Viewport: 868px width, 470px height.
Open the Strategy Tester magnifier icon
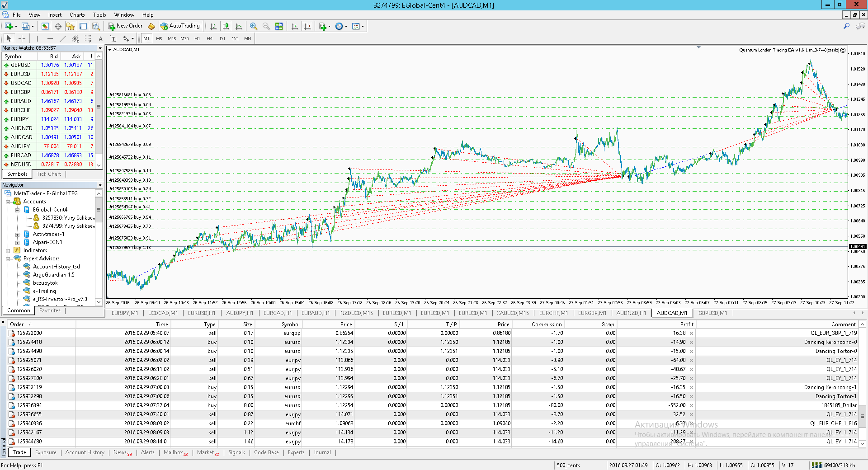[x=96, y=26]
